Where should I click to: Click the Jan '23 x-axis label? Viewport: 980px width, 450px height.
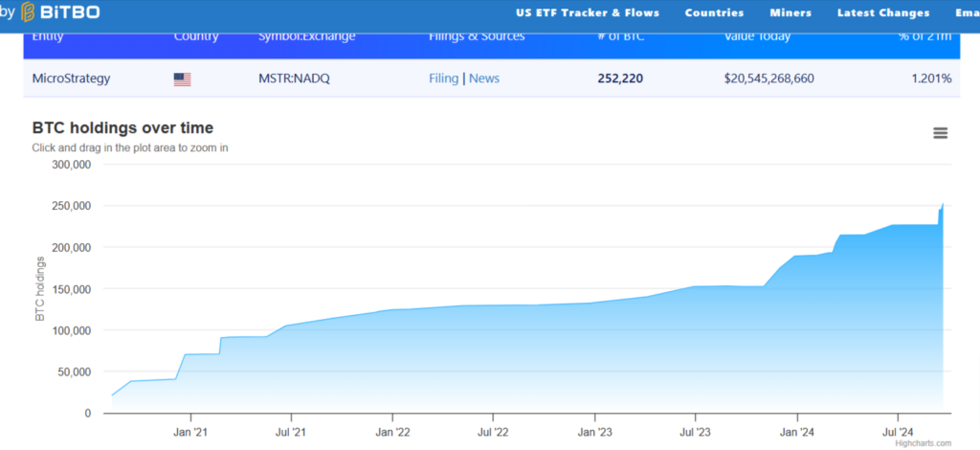tap(594, 432)
